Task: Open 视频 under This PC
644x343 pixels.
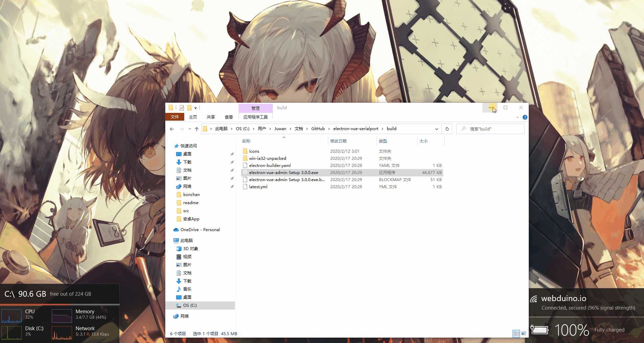Action: point(187,256)
